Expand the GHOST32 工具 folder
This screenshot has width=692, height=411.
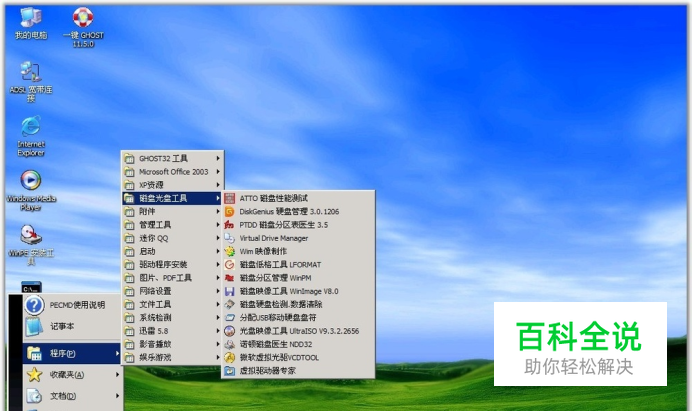[x=173, y=158]
